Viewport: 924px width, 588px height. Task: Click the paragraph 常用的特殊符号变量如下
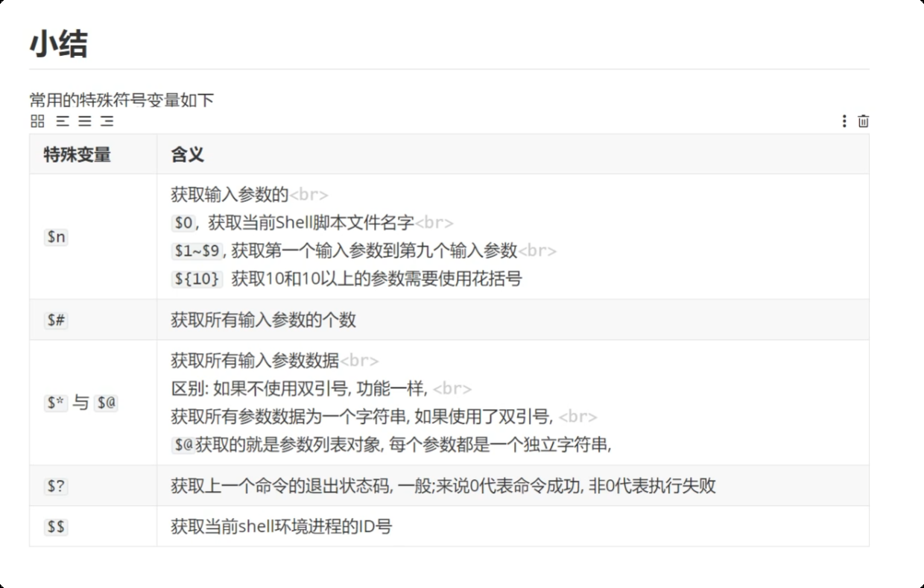122,100
